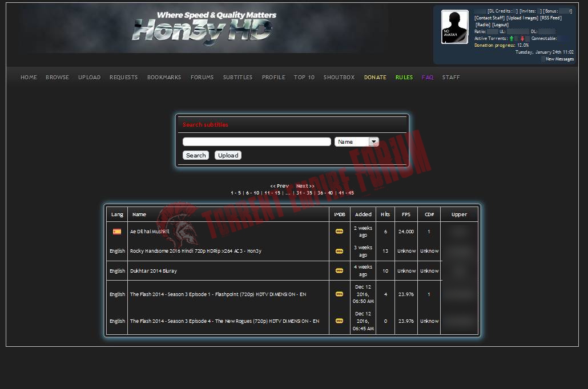The image size is (588, 389).
Task: Click the Lang column header
Action: click(x=117, y=214)
